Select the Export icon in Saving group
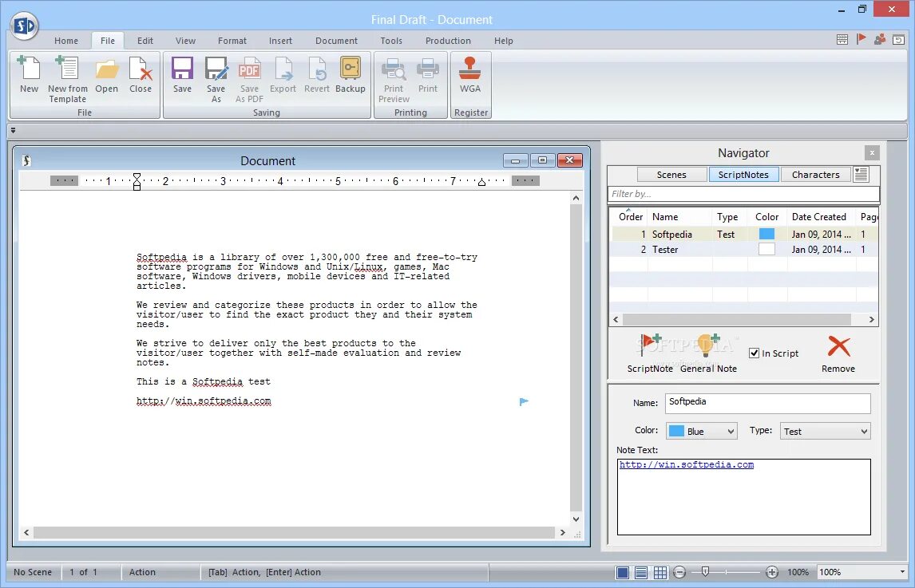Image resolution: width=915 pixels, height=588 pixels. pyautogui.click(x=283, y=75)
